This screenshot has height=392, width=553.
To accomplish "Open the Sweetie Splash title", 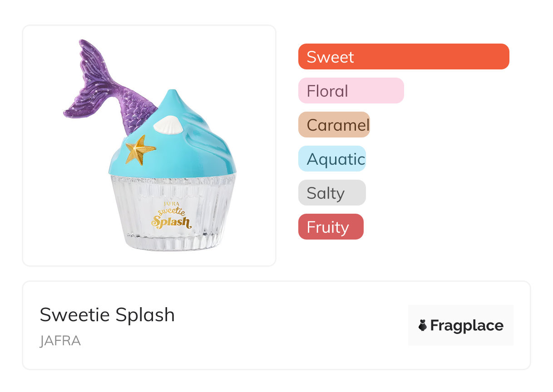I will pyautogui.click(x=107, y=315).
